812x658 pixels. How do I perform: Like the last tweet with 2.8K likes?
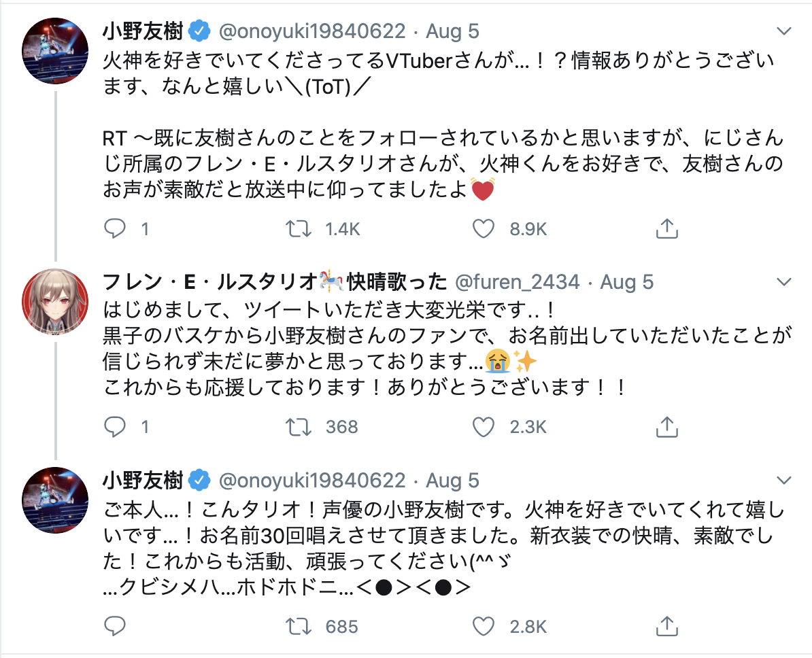pos(483,625)
